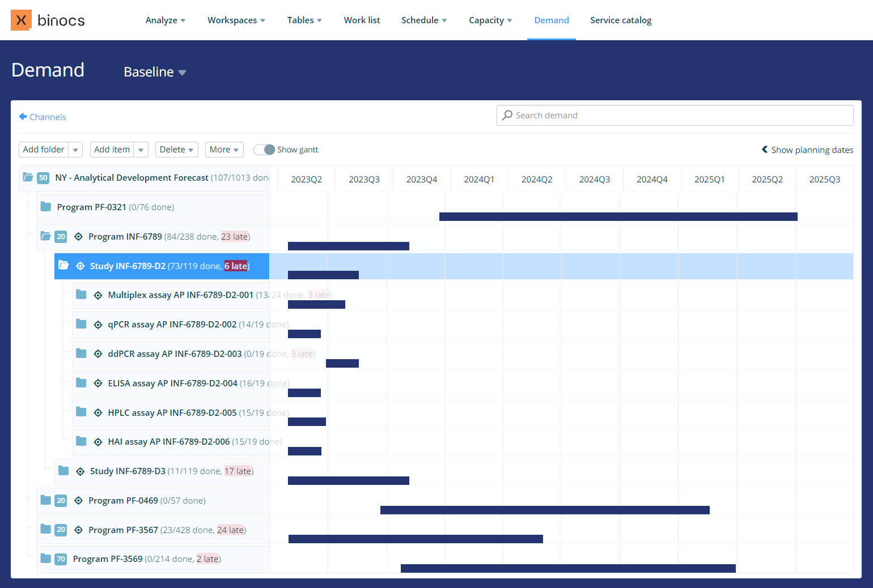The height and width of the screenshot is (588, 873).
Task: Open the Add item dropdown arrow
Action: coord(141,150)
